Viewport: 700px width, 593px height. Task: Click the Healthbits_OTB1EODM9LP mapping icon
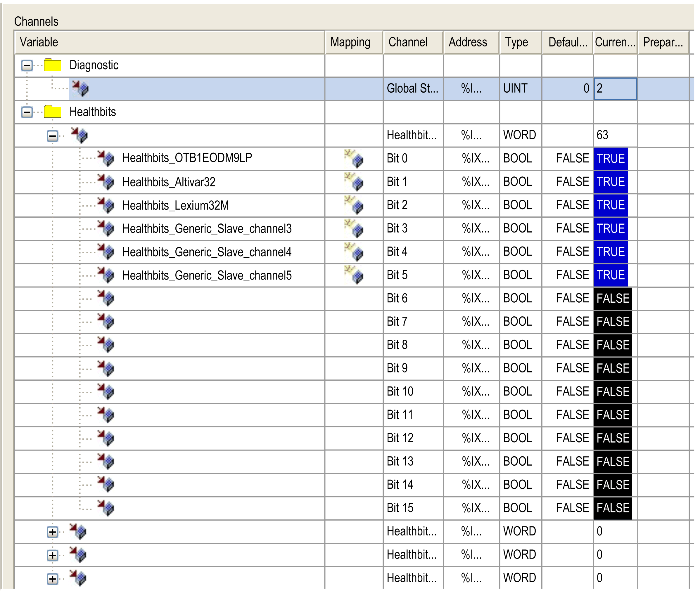pyautogui.click(x=354, y=158)
